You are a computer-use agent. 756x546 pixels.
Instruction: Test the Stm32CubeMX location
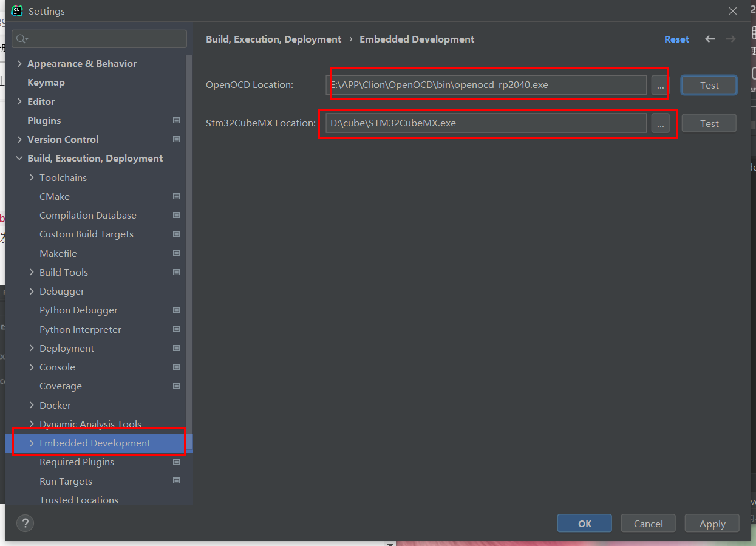point(709,123)
